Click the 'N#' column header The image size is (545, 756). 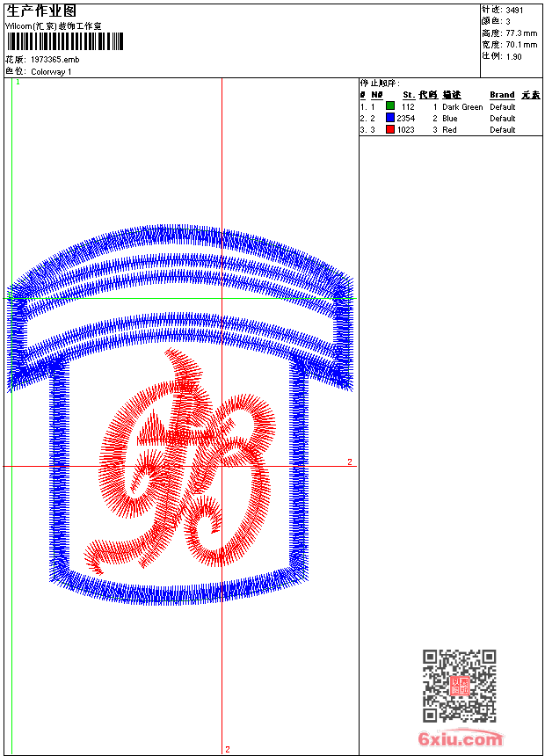click(x=377, y=95)
